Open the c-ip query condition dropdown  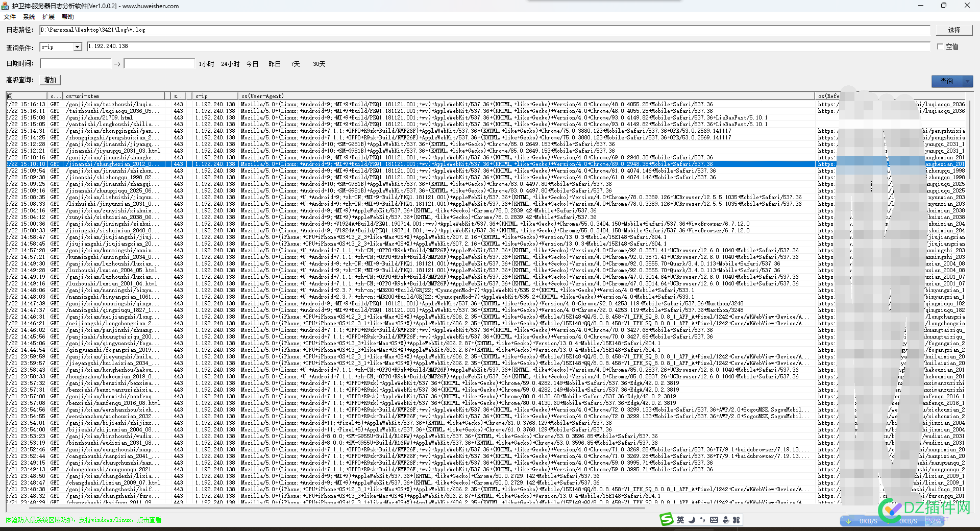(78, 47)
